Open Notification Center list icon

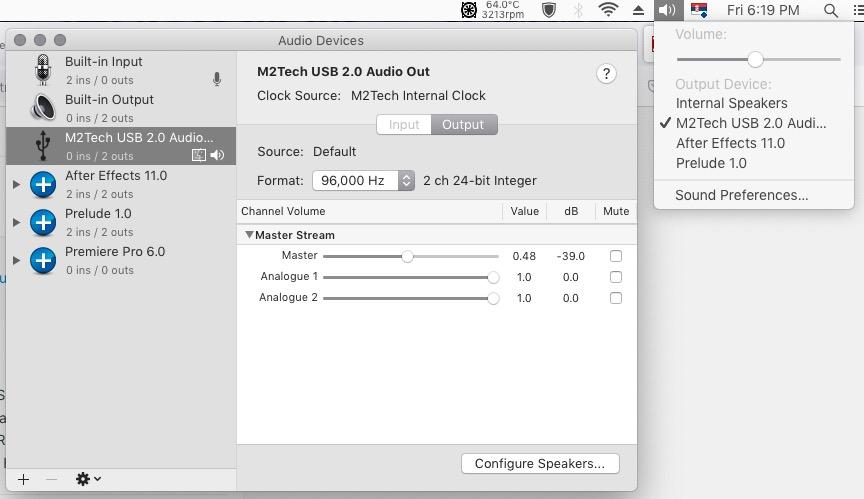857,10
